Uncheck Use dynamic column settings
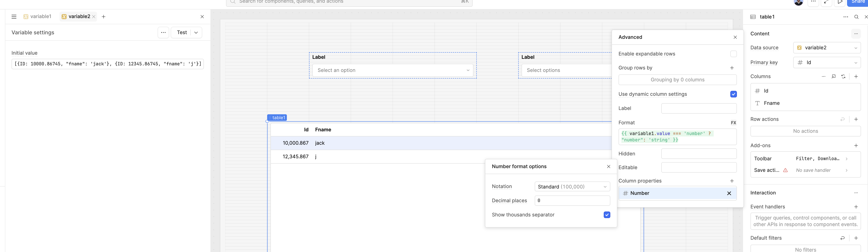The width and height of the screenshot is (868, 252). [733, 94]
